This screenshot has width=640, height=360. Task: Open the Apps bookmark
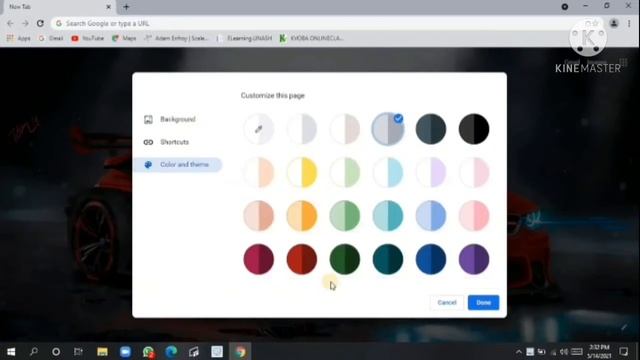pyautogui.click(x=19, y=38)
